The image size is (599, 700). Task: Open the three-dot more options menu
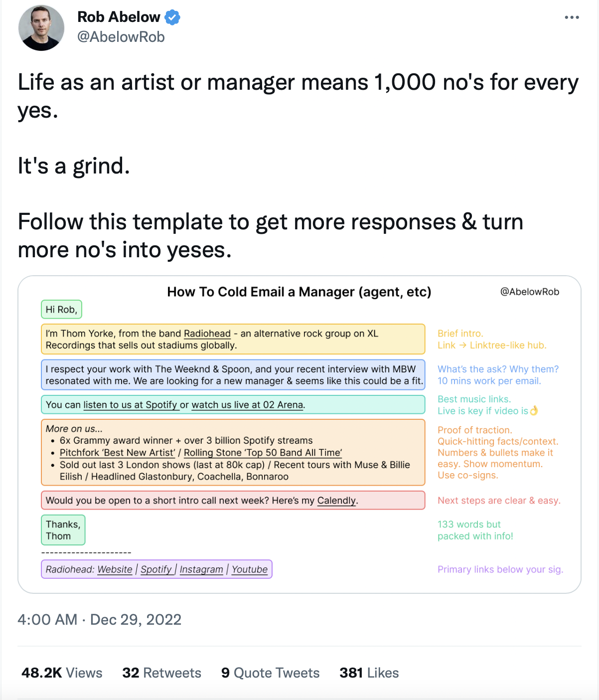(x=572, y=17)
